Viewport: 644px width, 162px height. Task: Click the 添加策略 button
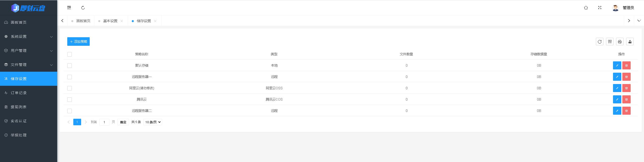pyautogui.click(x=78, y=42)
